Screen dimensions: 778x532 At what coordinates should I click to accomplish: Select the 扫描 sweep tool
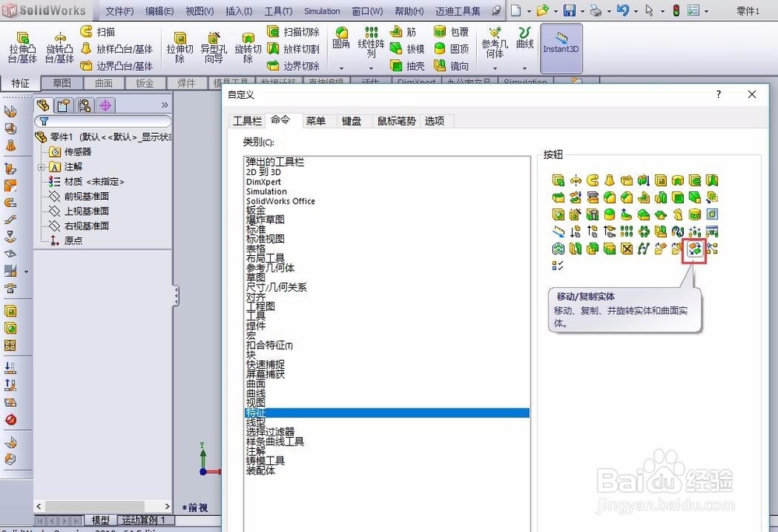click(98, 32)
